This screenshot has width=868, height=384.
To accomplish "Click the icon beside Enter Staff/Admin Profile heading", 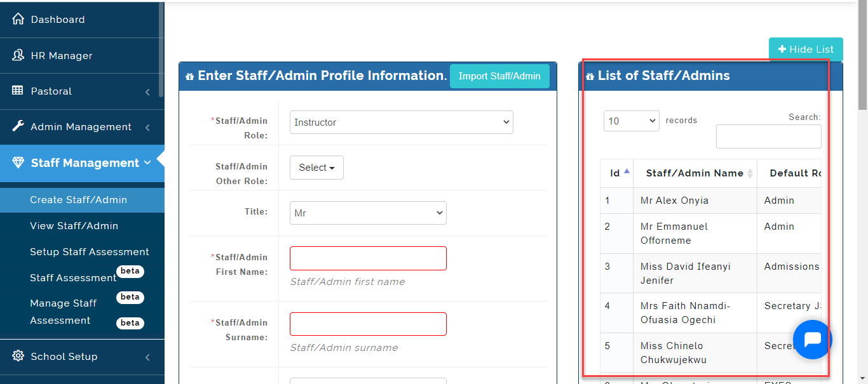I will click(x=189, y=76).
